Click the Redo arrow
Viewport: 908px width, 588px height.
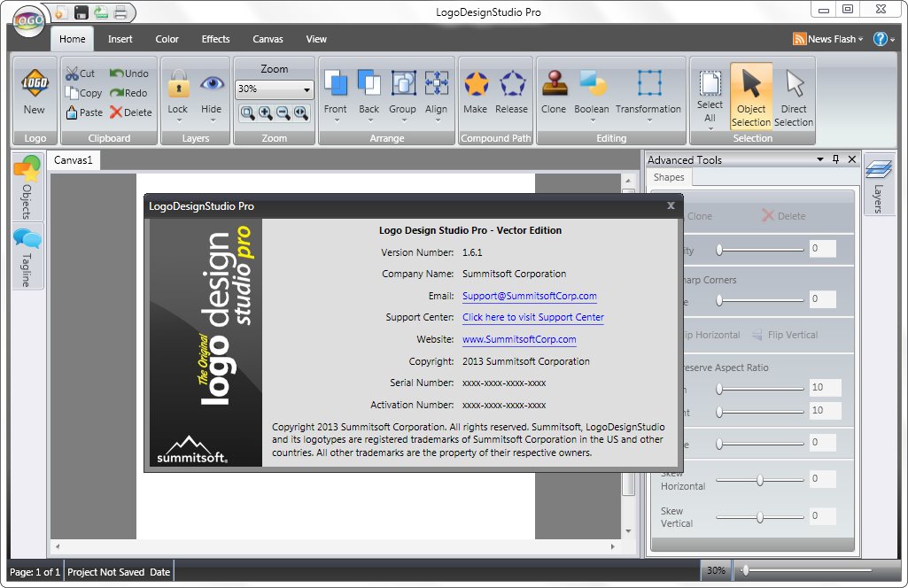tap(116, 93)
